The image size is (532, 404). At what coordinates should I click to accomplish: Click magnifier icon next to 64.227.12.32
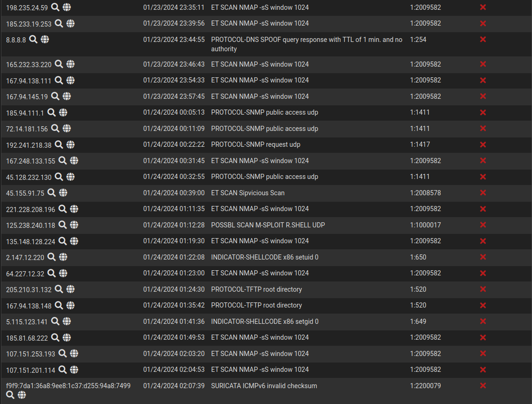click(x=51, y=273)
